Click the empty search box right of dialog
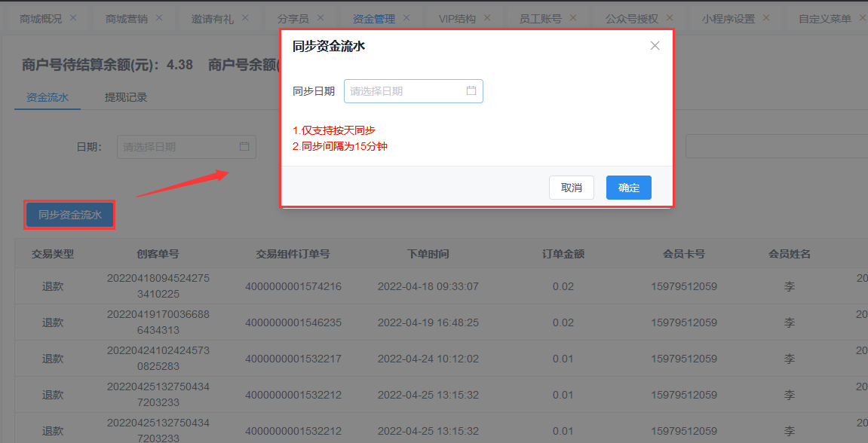 [776, 147]
